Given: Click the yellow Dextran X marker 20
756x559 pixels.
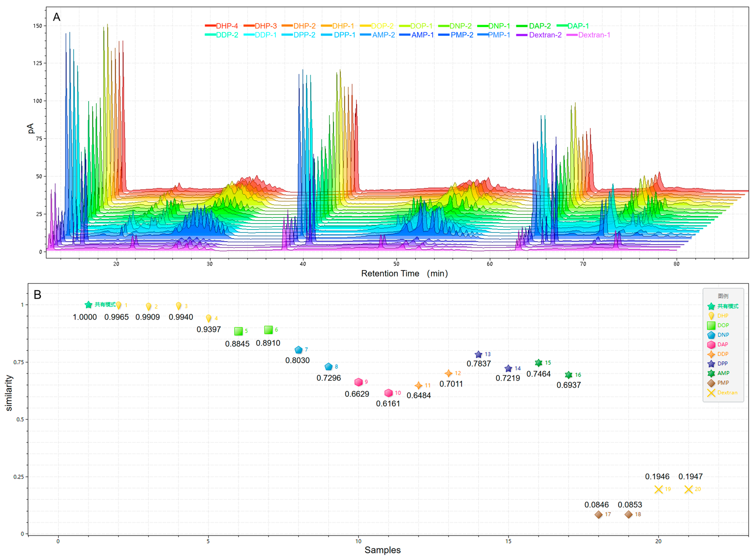Looking at the screenshot, I should tap(688, 490).
